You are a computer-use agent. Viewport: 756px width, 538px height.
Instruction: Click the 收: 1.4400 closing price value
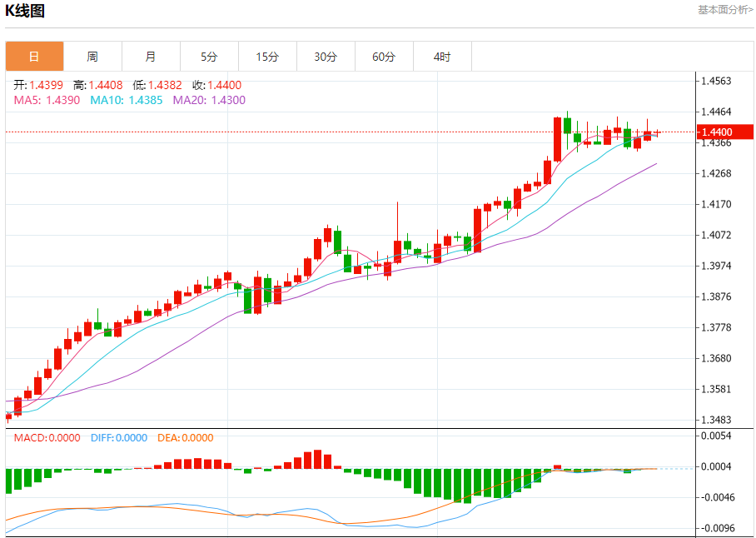(217, 85)
